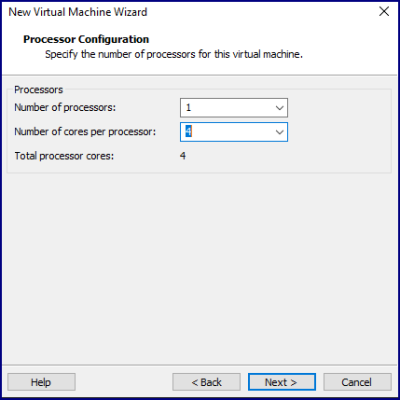Focus the cores per processor combo box field
This screenshot has height=400, width=400.
pos(234,132)
